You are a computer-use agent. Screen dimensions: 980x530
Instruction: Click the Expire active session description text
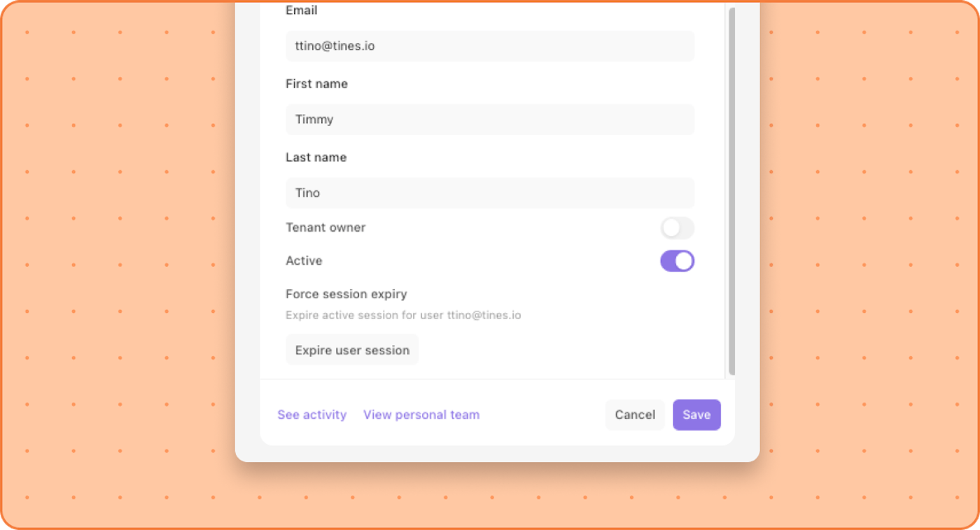pos(402,315)
